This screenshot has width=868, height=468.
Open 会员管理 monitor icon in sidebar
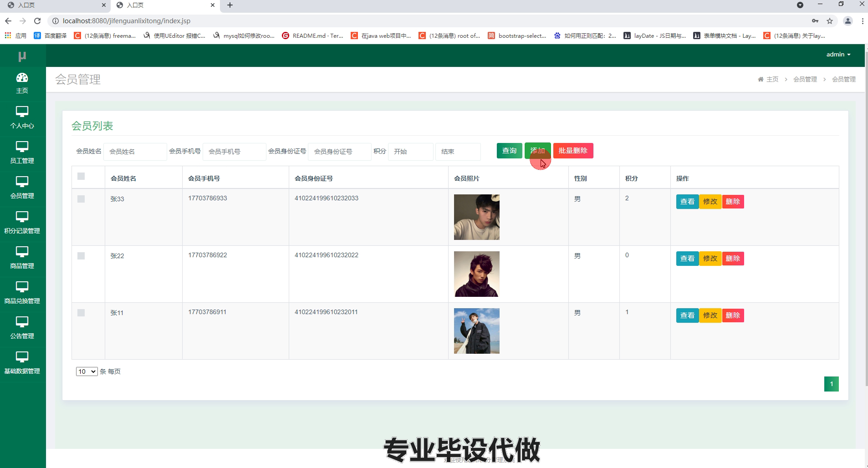pyautogui.click(x=22, y=181)
